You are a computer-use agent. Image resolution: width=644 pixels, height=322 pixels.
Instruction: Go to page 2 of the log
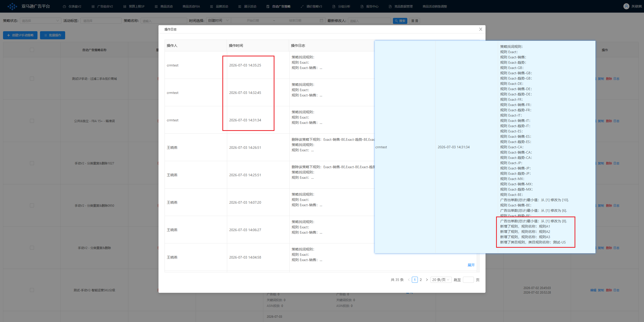click(x=421, y=280)
